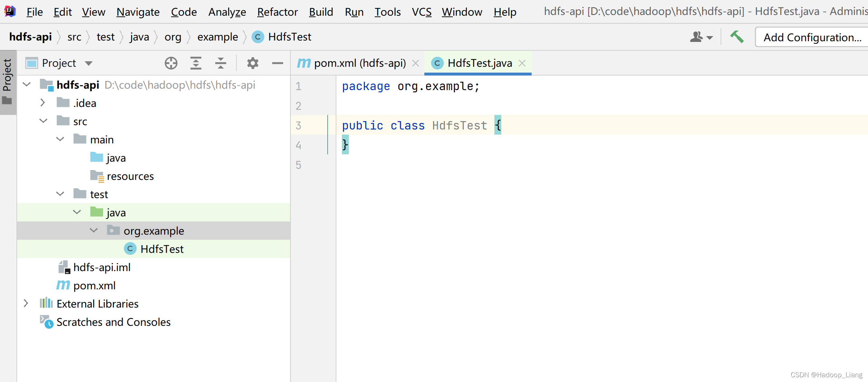Open the File menu
Image resolution: width=868 pixels, height=382 pixels.
pyautogui.click(x=35, y=12)
